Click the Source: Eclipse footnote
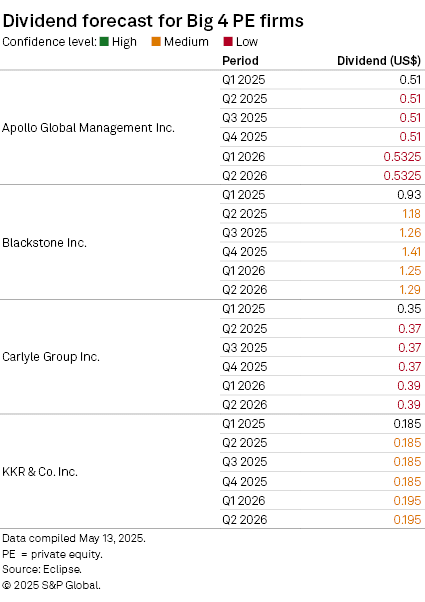Viewport: 425px width, 602px height. click(x=42, y=569)
